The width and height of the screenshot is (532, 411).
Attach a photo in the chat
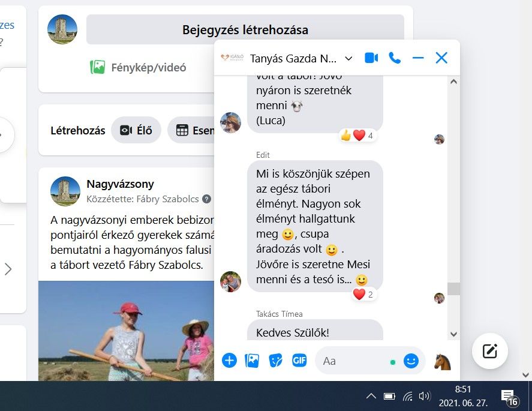[x=252, y=361]
